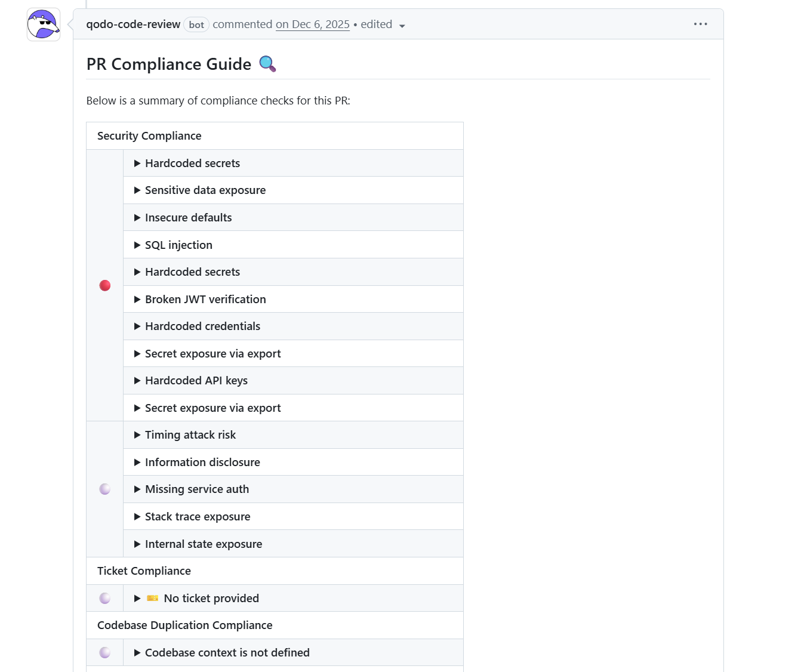Click the bot badge next to qodo-code-review
The width and height of the screenshot is (804, 672).
pyautogui.click(x=196, y=24)
